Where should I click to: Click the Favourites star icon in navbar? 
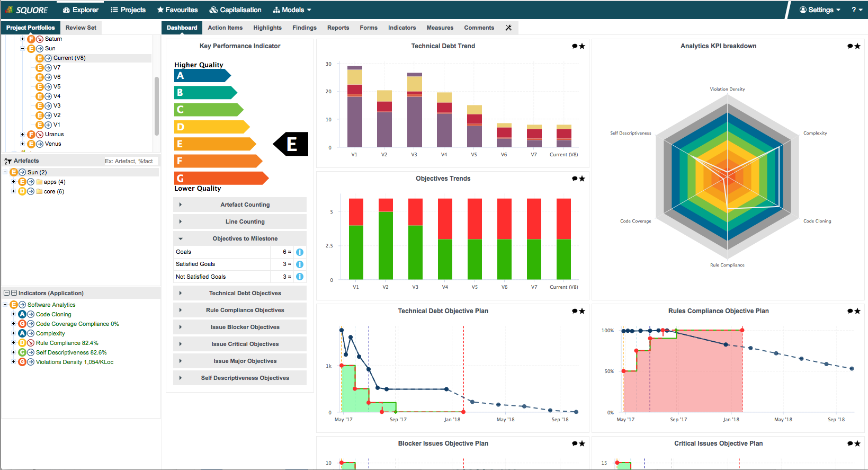160,10
